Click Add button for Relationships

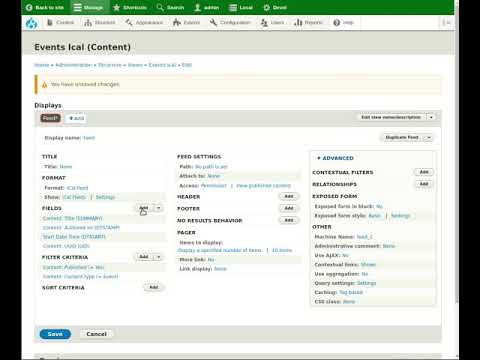point(424,184)
